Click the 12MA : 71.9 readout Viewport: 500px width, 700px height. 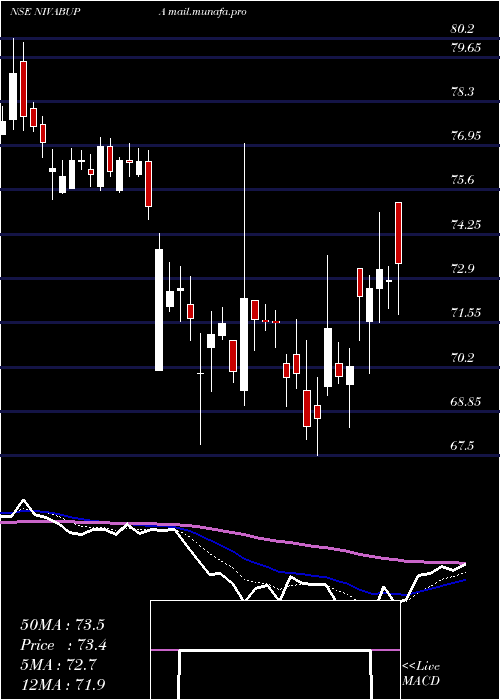(x=62, y=684)
